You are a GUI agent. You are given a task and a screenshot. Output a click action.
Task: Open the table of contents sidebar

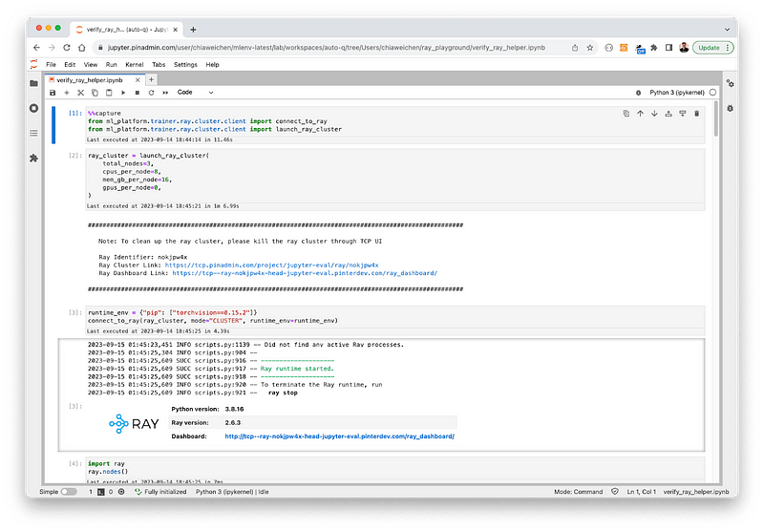(x=33, y=133)
